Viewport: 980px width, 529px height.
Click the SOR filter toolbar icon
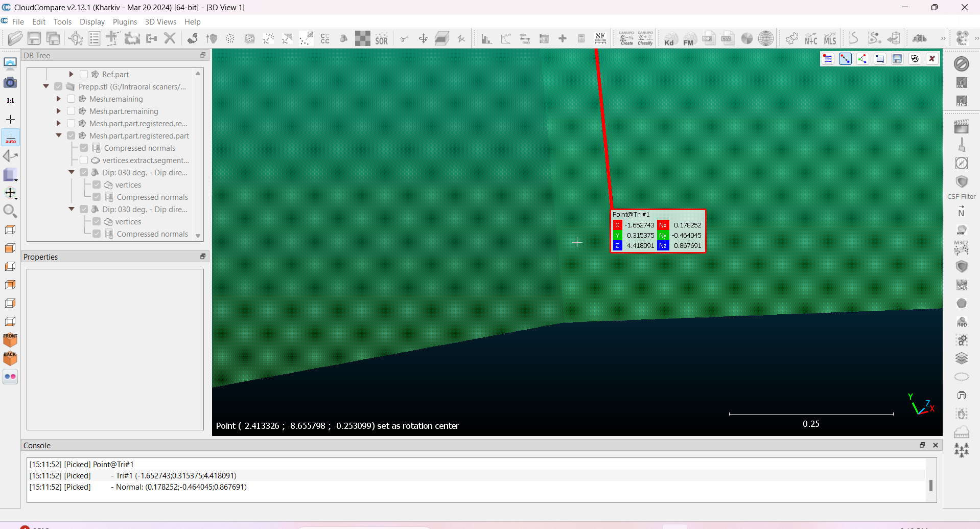click(x=381, y=39)
